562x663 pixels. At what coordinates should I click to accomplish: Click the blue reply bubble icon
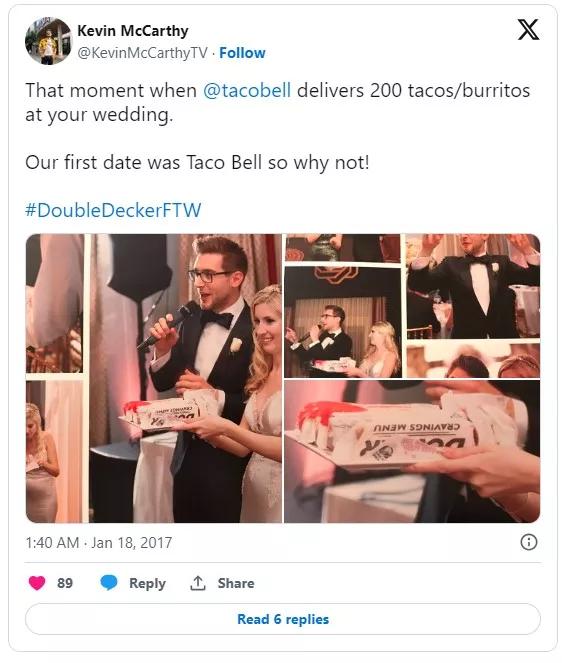109,583
